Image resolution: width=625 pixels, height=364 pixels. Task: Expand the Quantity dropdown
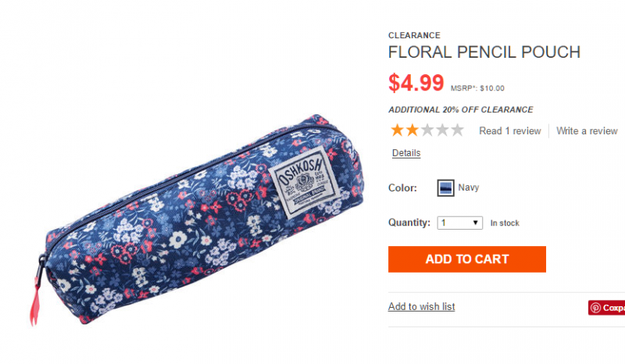pyautogui.click(x=460, y=223)
